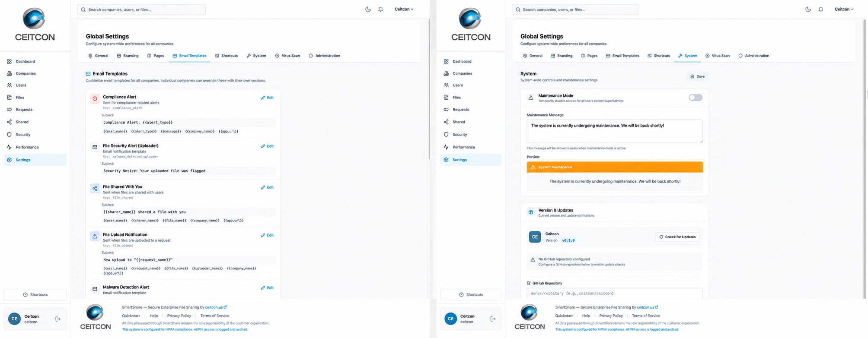Open Shared in right window sidebar
The height and width of the screenshot is (338, 868).
pyautogui.click(x=471, y=122)
